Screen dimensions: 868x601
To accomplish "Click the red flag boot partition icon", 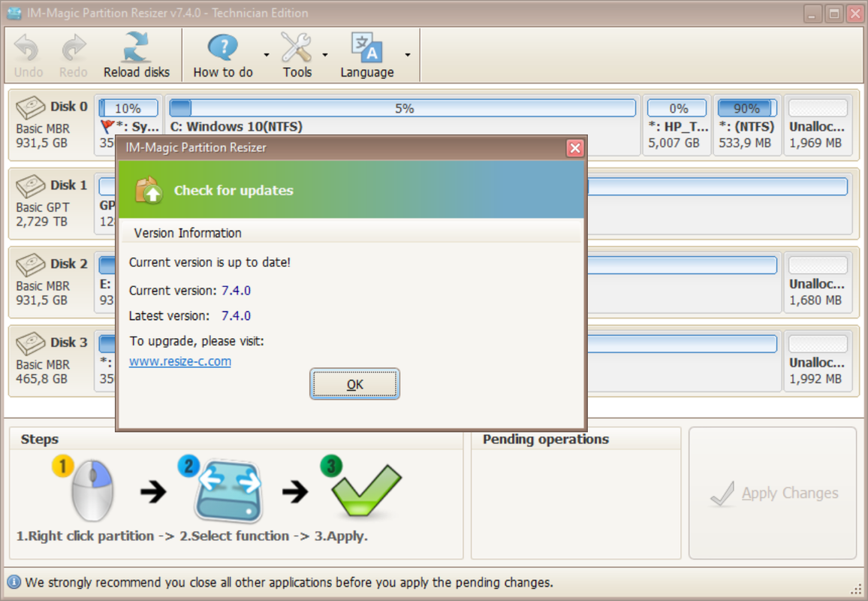I will point(107,126).
